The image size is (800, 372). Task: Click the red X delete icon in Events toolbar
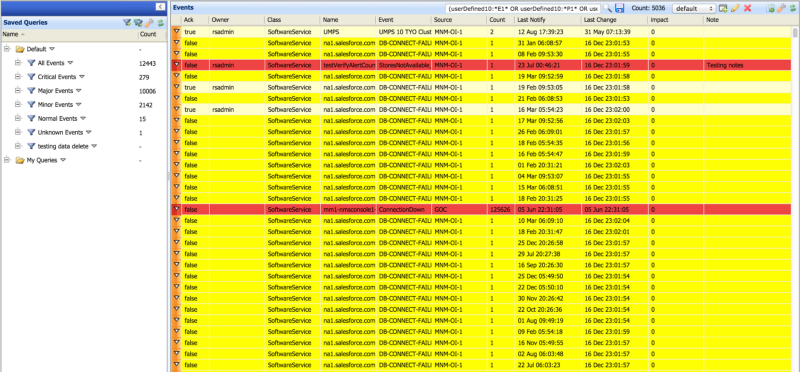(747, 8)
